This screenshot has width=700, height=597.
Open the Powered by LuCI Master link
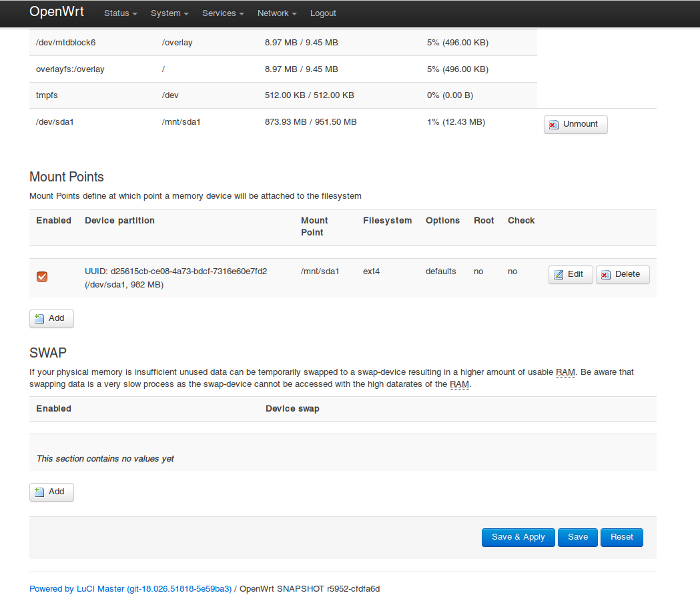click(x=130, y=588)
